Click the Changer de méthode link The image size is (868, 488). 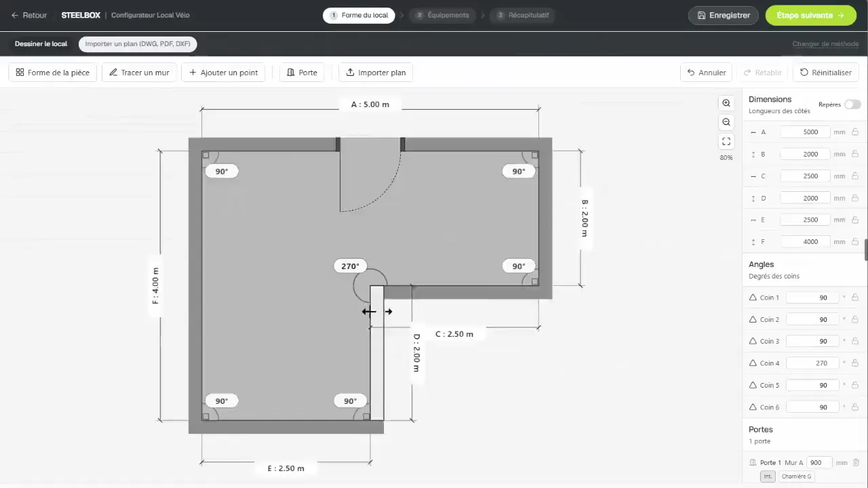coord(825,44)
